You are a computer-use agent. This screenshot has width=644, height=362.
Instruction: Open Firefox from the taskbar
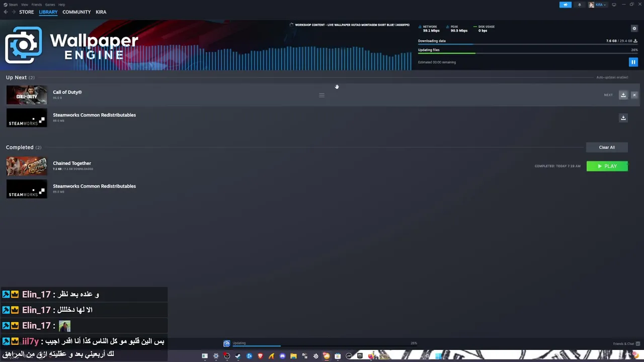click(x=371, y=356)
